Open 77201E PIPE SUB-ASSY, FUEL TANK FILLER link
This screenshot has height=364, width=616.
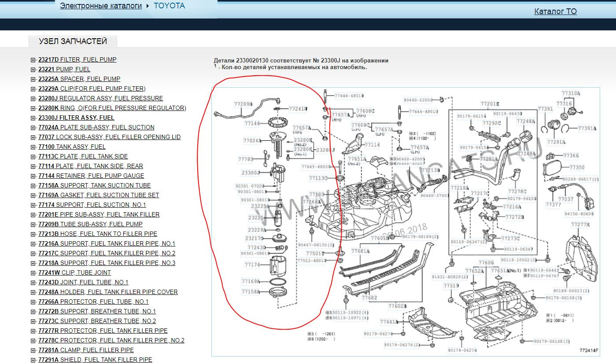(99, 214)
